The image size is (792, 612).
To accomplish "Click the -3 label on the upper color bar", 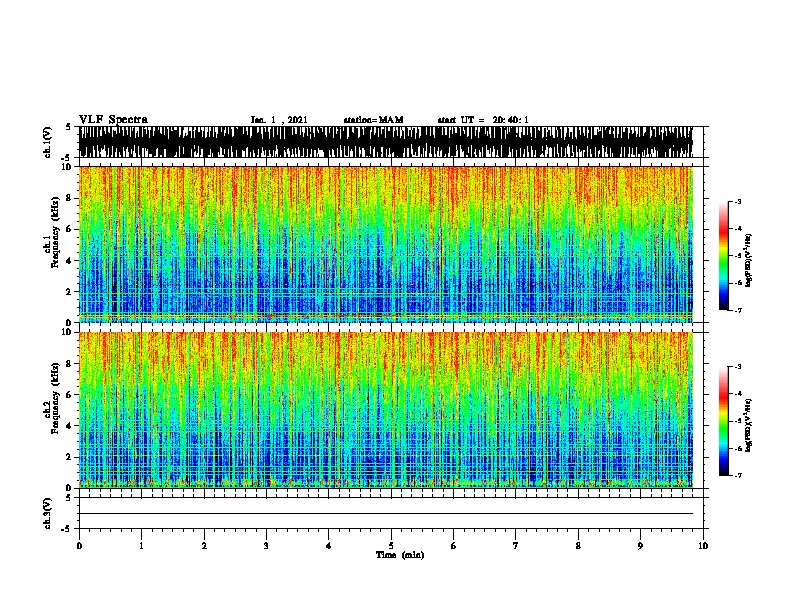I will point(738,202).
